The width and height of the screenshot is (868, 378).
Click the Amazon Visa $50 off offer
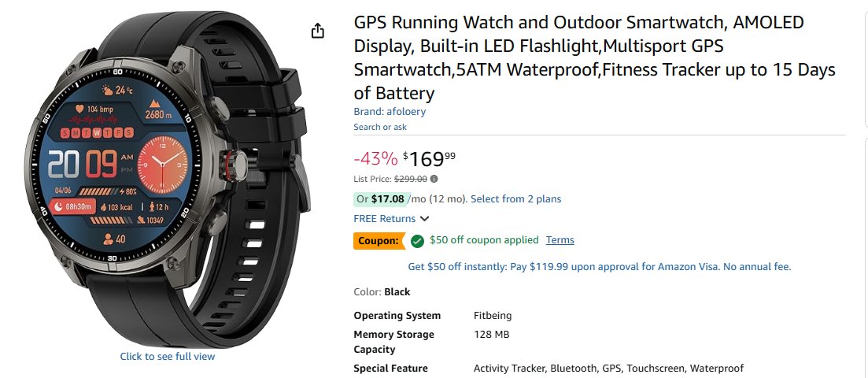pos(599,267)
